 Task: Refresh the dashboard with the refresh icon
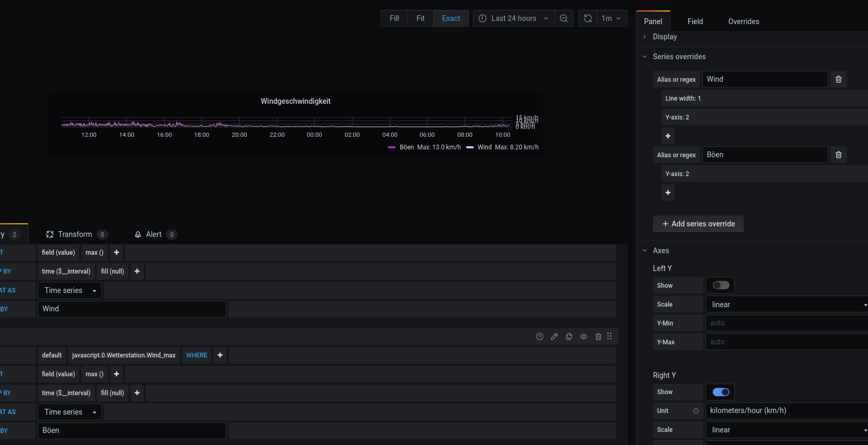(x=588, y=18)
